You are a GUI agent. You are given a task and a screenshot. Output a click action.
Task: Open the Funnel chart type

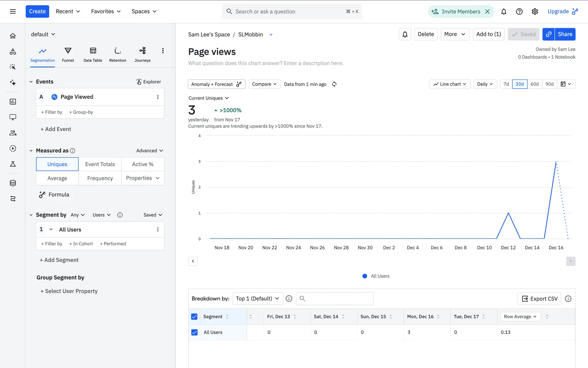(68, 54)
